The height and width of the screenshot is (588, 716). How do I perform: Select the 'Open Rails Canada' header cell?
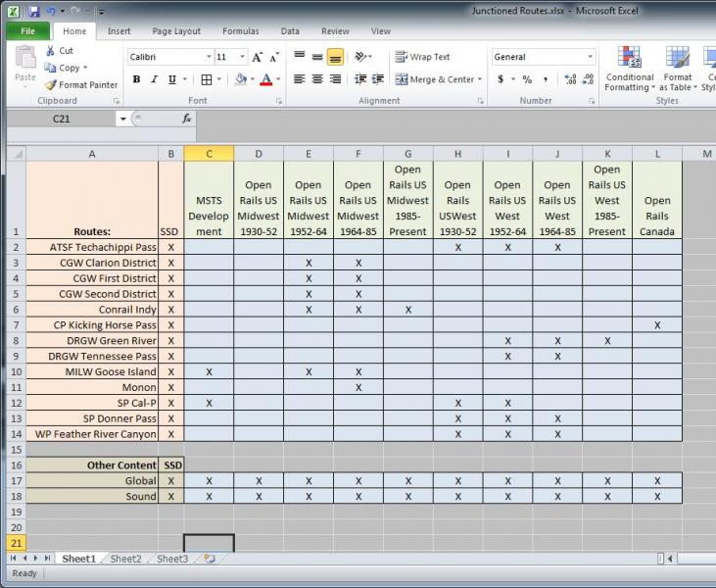pyautogui.click(x=657, y=200)
